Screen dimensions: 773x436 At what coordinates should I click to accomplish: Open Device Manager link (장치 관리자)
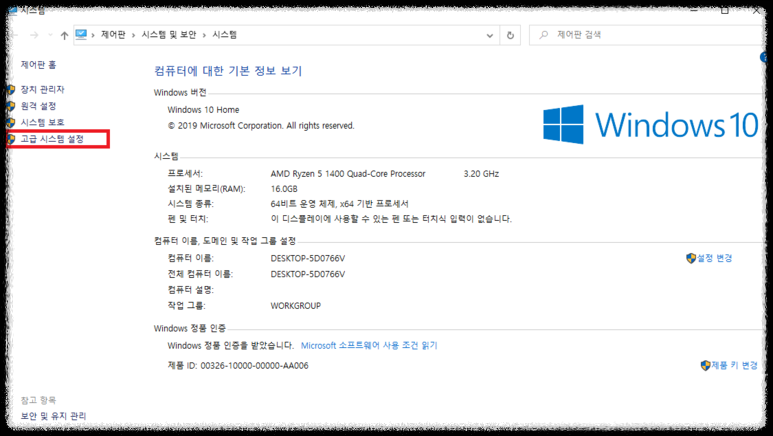pyautogui.click(x=42, y=90)
